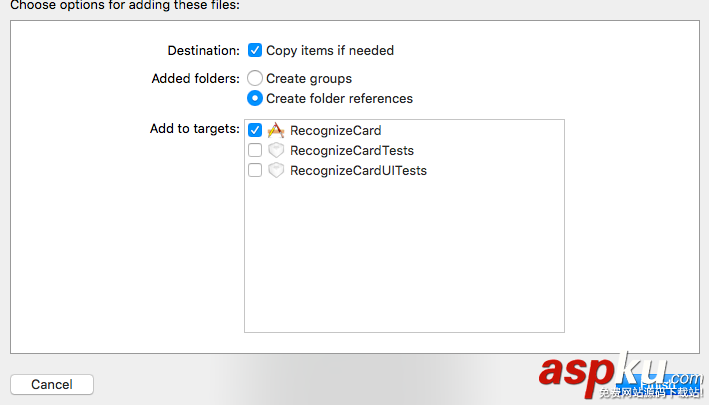Viewport: 709px width, 405px height.
Task: Choose the Create folder references radio button
Action: (x=255, y=98)
